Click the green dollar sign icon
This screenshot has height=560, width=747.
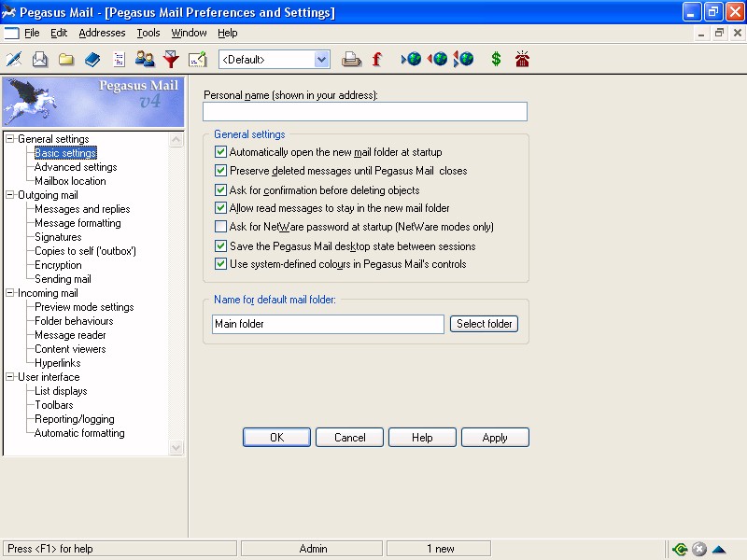coord(496,59)
